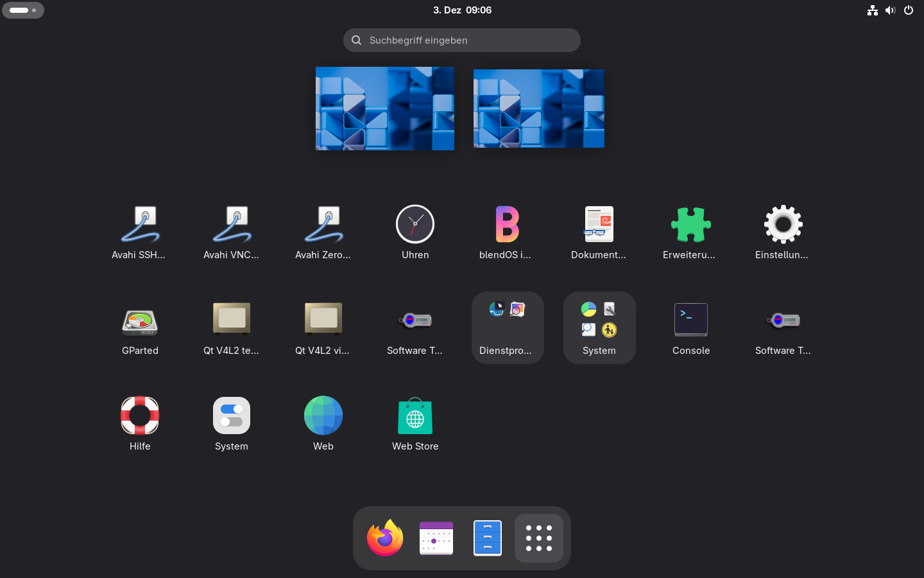Launch the Web Store app
The height and width of the screenshot is (578, 924).
coord(415,423)
